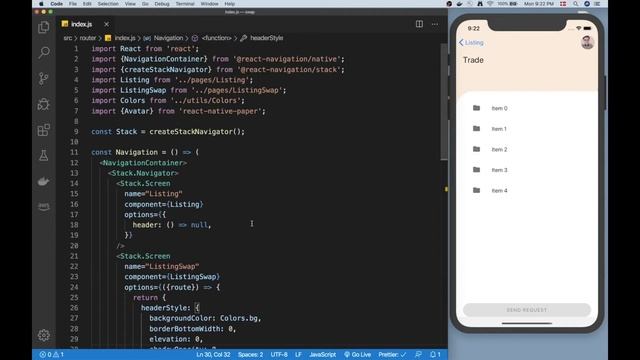The image size is (640, 360).
Task: Select item 1 in the simulator list
Action: [527, 129]
